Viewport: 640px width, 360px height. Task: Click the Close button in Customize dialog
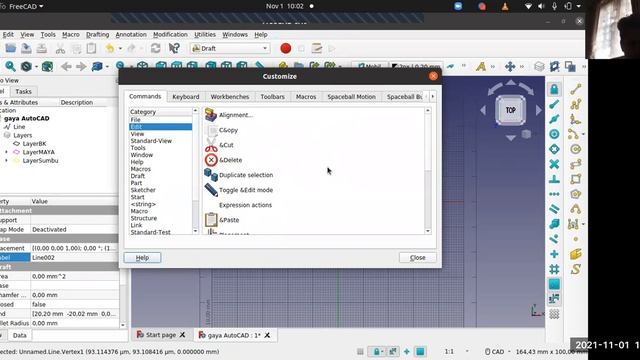(418, 258)
